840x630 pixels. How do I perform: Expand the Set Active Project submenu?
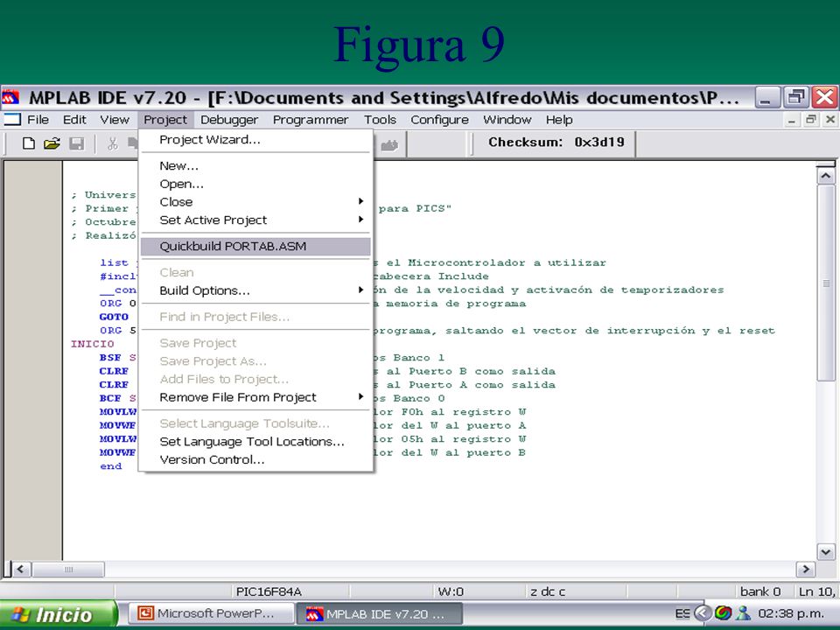(255, 220)
